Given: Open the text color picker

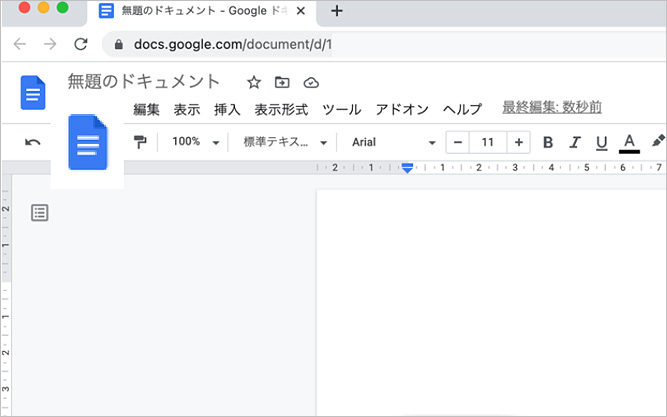Looking at the screenshot, I should [x=629, y=142].
